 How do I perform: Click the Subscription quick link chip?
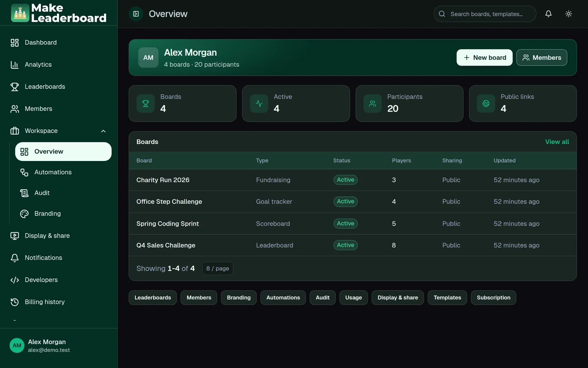tap(493, 298)
